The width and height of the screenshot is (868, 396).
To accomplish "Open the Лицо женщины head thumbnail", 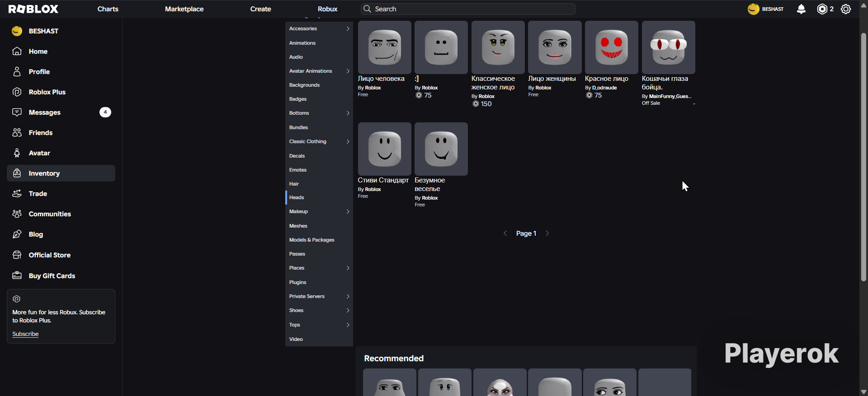I will coord(555,47).
